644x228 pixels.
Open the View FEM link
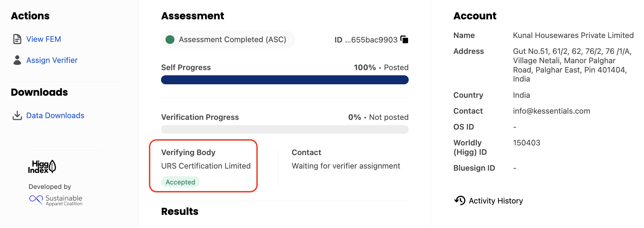click(x=44, y=39)
